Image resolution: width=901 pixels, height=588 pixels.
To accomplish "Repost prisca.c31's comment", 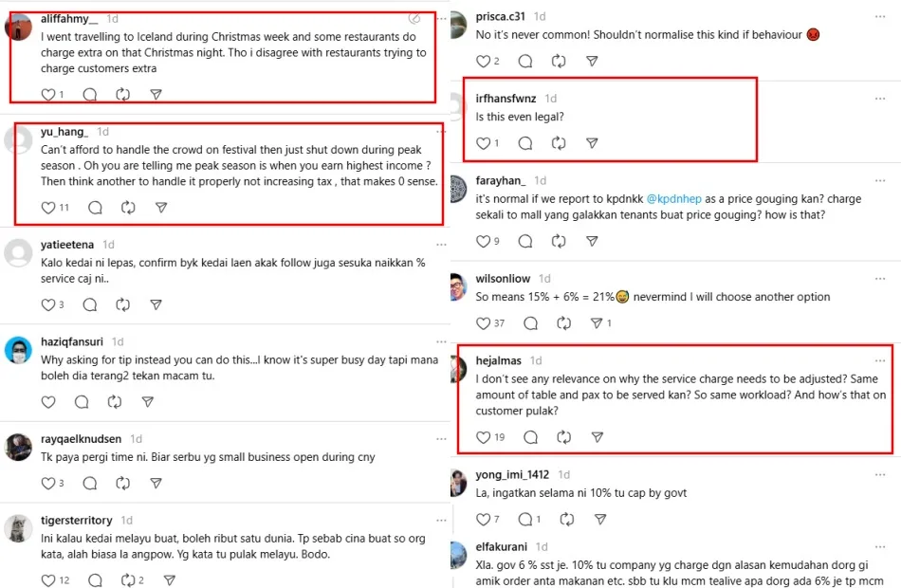I will click(559, 61).
